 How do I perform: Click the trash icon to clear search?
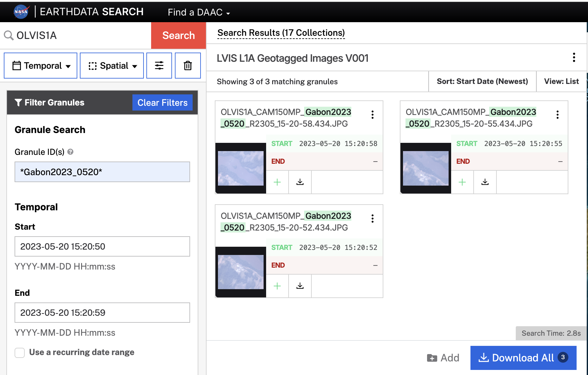188,66
